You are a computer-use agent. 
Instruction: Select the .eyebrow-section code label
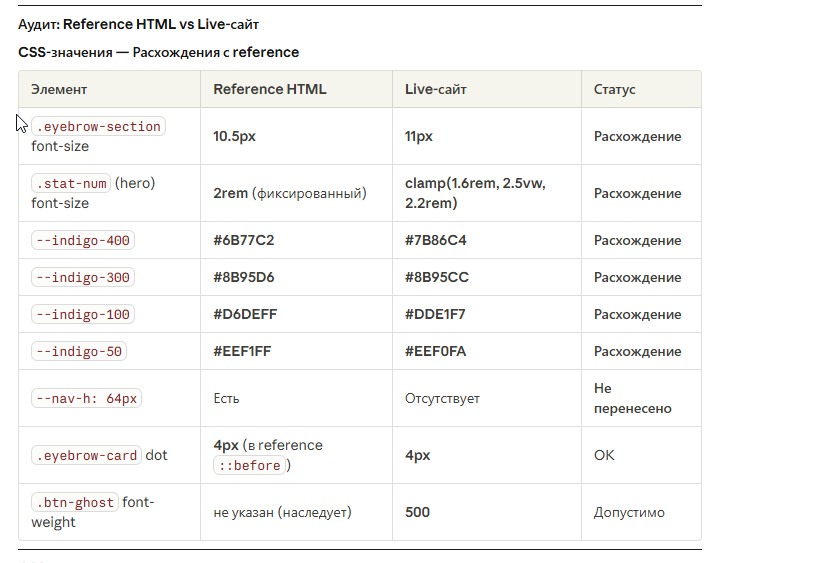(x=98, y=127)
